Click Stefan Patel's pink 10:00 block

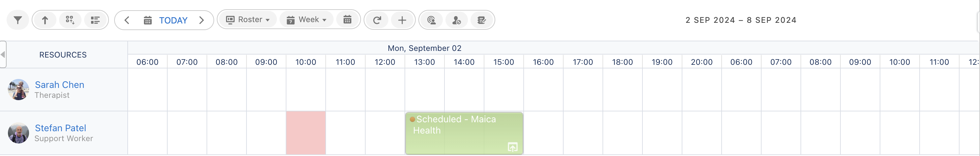[306, 133]
